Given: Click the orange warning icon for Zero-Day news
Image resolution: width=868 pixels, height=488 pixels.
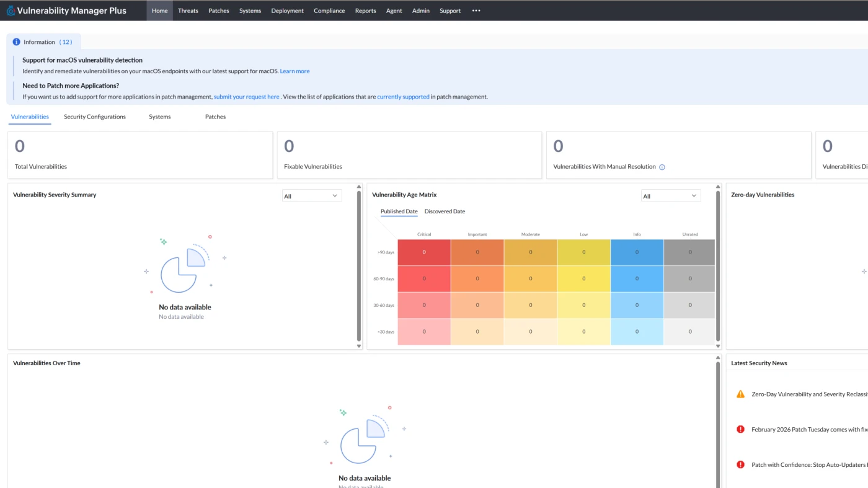Looking at the screenshot, I should pos(740,394).
